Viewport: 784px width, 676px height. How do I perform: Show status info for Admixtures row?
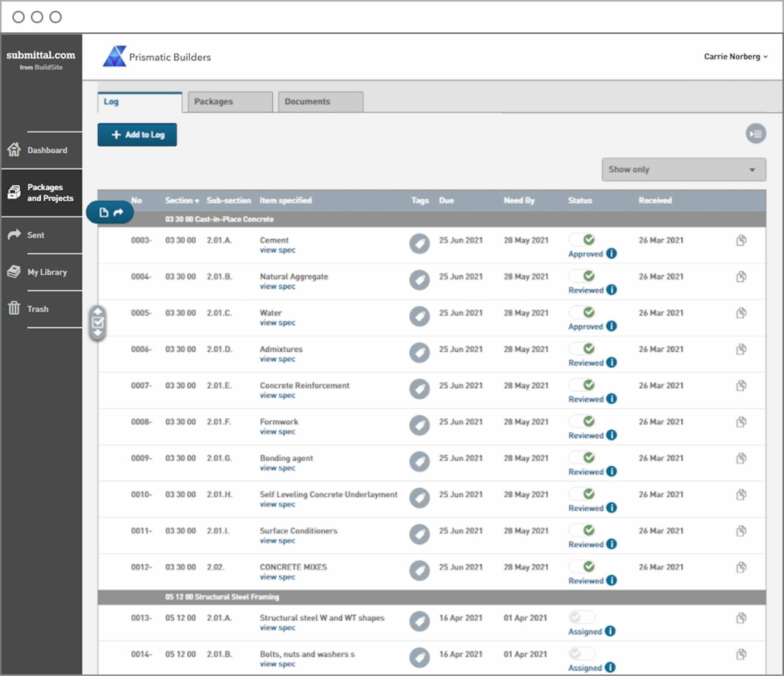tap(611, 363)
